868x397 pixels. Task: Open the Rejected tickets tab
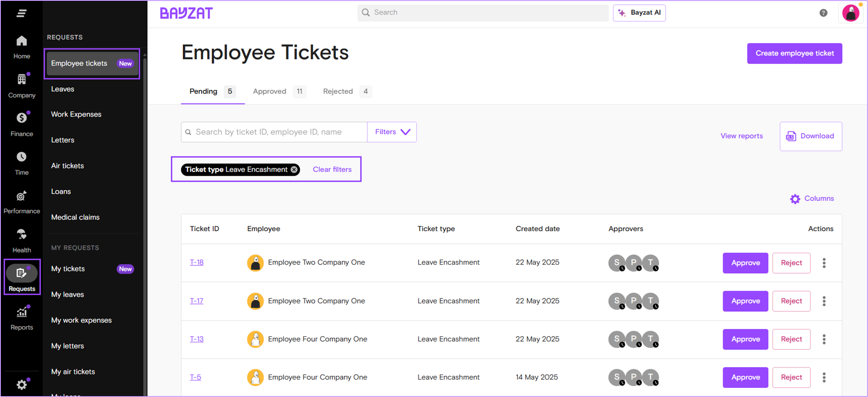click(x=338, y=91)
